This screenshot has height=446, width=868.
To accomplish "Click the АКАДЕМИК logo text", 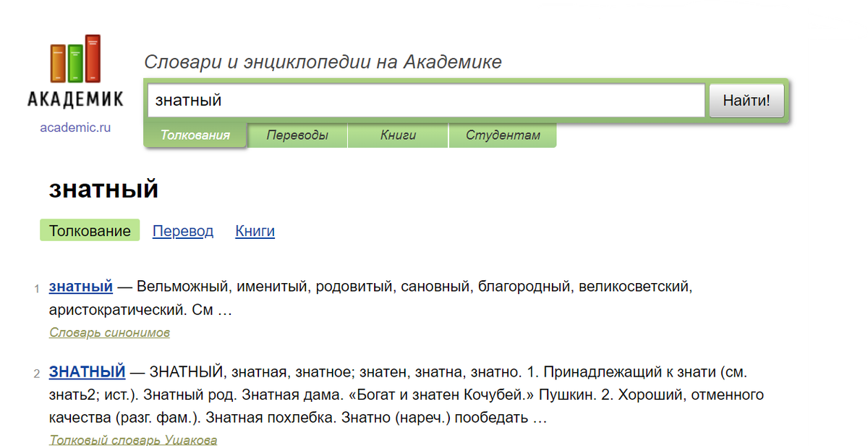I will pos(75,100).
